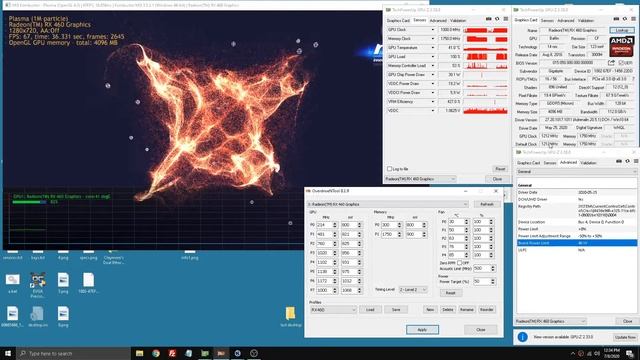Click the Reset button in GPU-Z Sensors
640x360 pixels.
500,169
